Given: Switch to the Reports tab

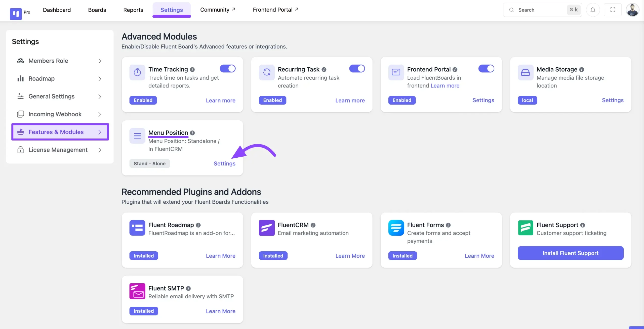Looking at the screenshot, I should click(133, 10).
